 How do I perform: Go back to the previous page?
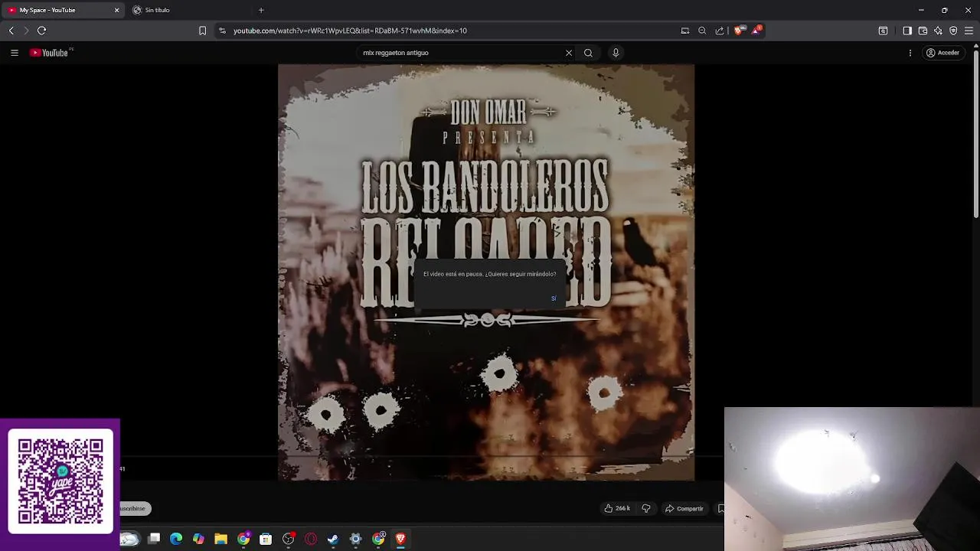[x=11, y=31]
